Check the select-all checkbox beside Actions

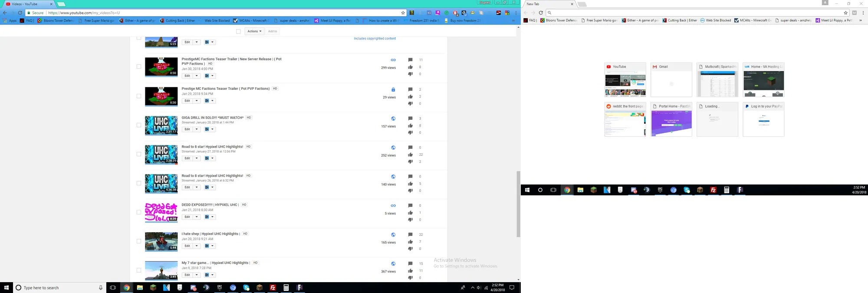point(238,31)
